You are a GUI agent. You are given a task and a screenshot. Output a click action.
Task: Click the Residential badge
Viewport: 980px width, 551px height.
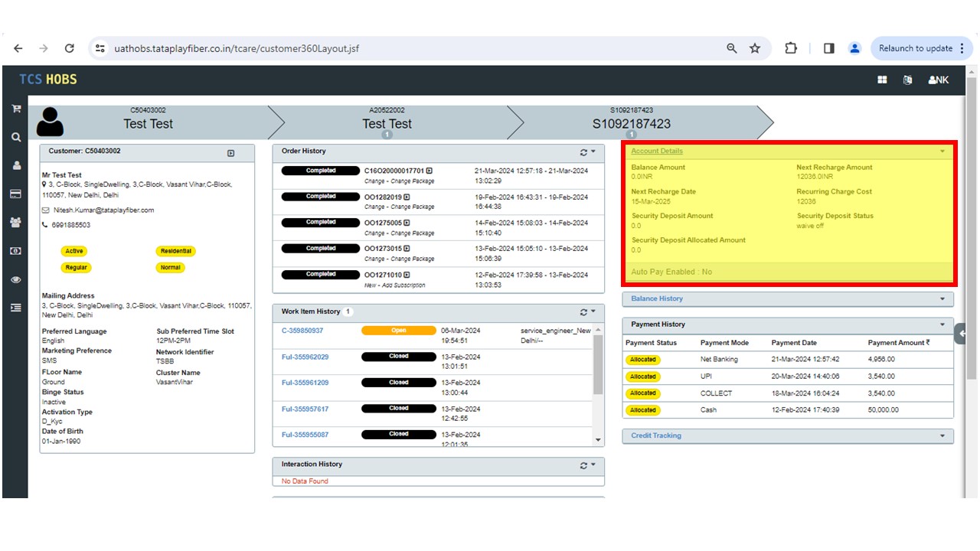(175, 251)
